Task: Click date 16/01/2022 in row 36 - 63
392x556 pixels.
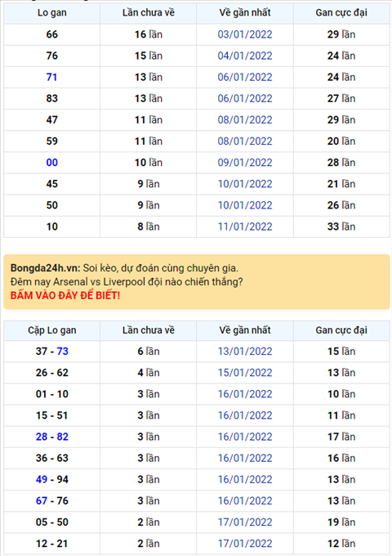Action: point(245,458)
